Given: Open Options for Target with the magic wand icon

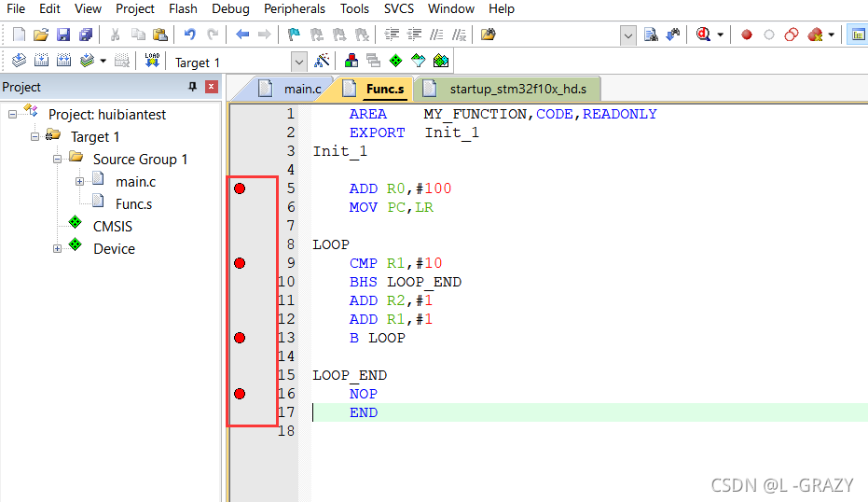Looking at the screenshot, I should 322,61.
